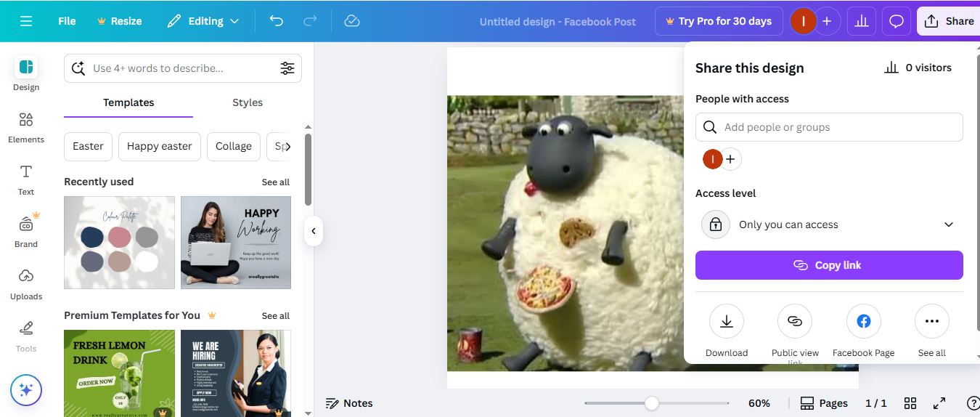The width and height of the screenshot is (980, 417).
Task: Expand the Editing mode dropdown
Action: (203, 21)
